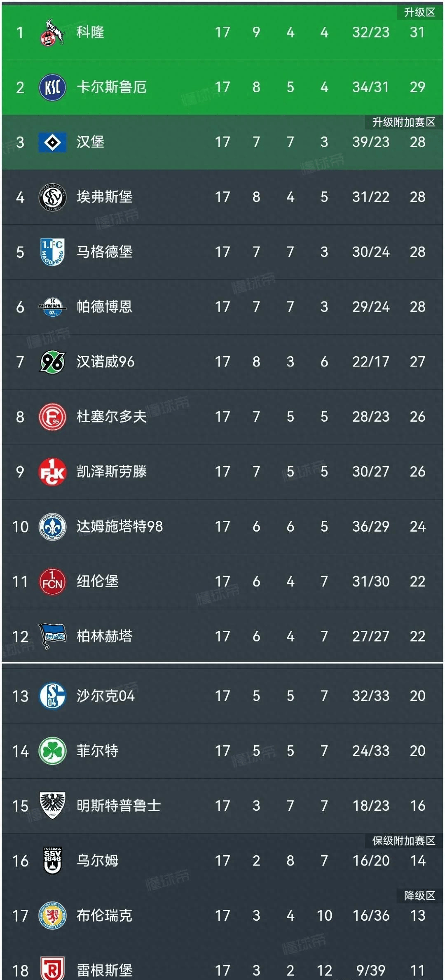445x980 pixels.
Task: Click the points value 31 for 科隆
Action: [x=417, y=33]
